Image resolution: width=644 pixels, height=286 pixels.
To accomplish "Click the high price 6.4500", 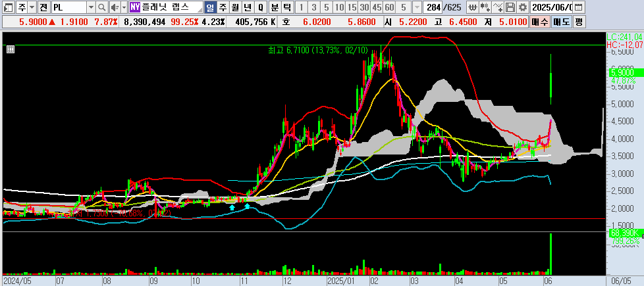I will click(462, 22).
